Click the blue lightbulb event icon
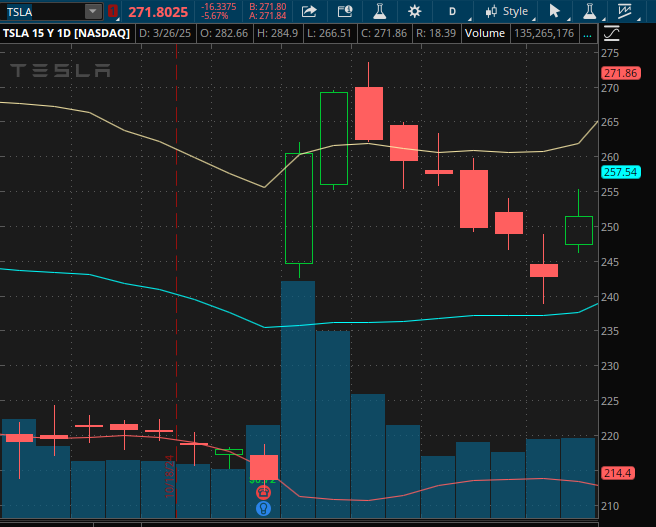The width and height of the screenshot is (656, 527). tap(263, 508)
